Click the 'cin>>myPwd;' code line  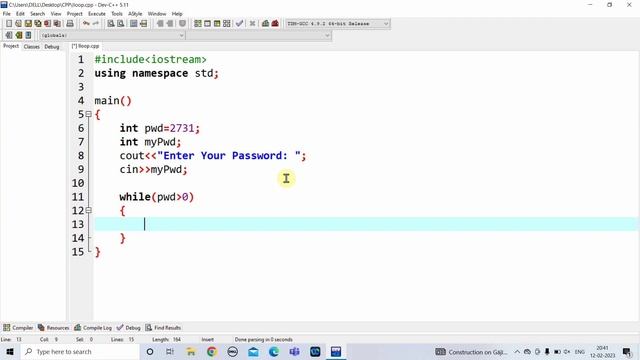click(153, 169)
